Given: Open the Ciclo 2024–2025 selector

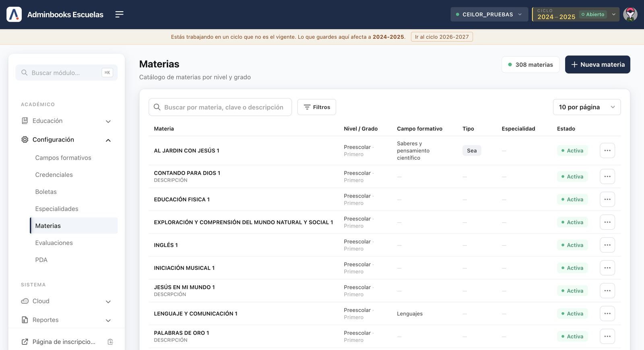Looking at the screenshot, I should click(x=576, y=14).
